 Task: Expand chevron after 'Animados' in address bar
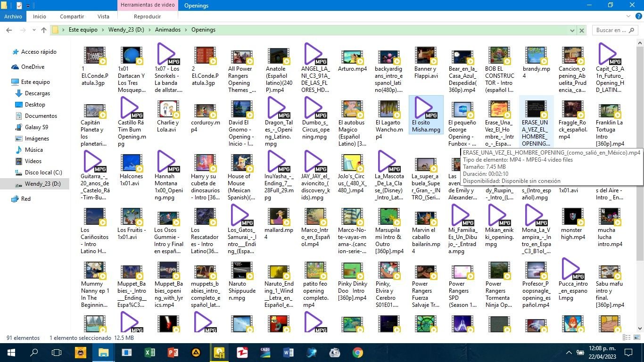tap(186, 30)
